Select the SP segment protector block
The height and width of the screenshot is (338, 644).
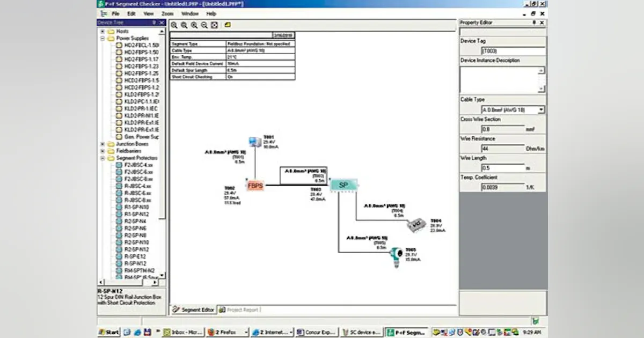click(343, 185)
